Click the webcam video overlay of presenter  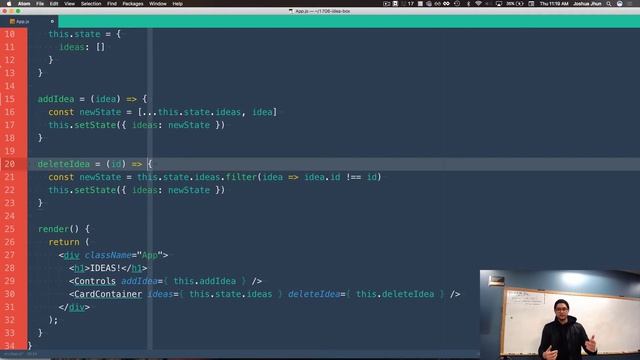coord(560,314)
